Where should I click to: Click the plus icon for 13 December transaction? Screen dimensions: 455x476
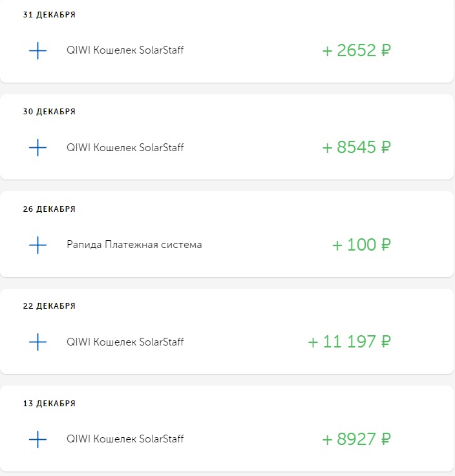38,439
